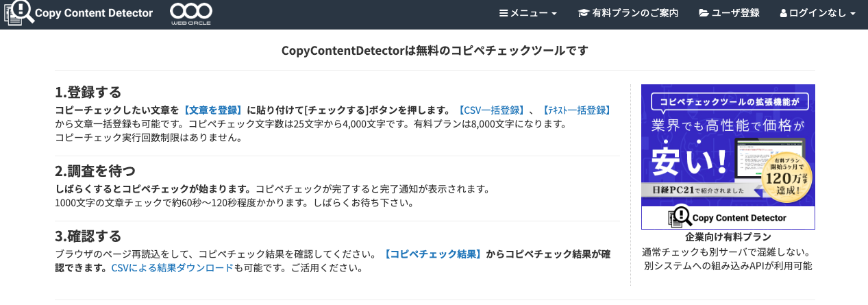Follow the 【文章を登録】 link

click(x=213, y=110)
